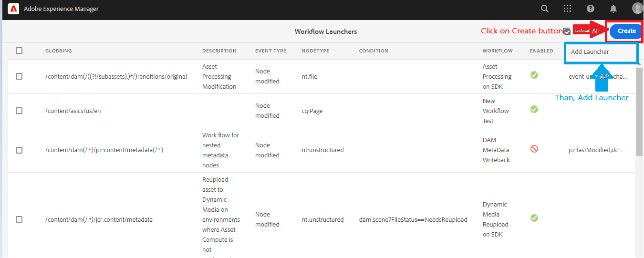This screenshot has height=258, width=644.
Task: Sort by the WORKFLOW column header
Action: click(x=498, y=51)
